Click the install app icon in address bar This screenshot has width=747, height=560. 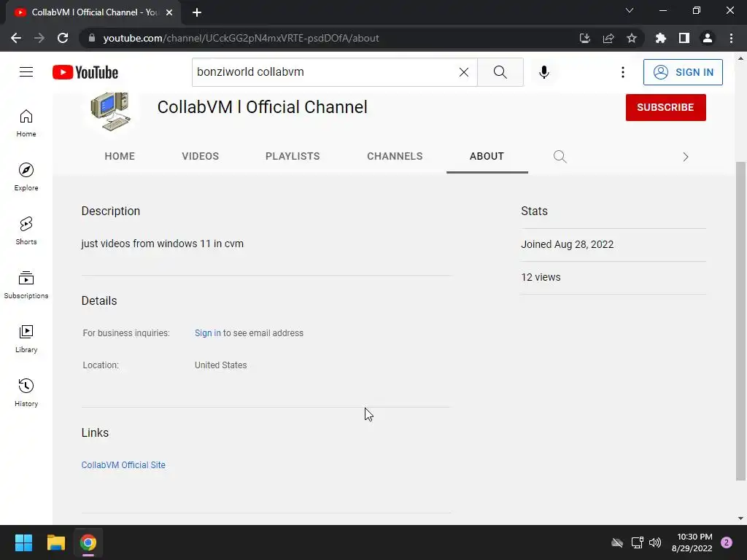tap(584, 38)
